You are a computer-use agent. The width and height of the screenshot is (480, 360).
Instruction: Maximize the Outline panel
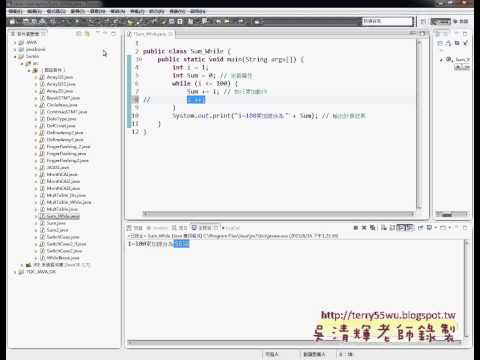[465, 34]
